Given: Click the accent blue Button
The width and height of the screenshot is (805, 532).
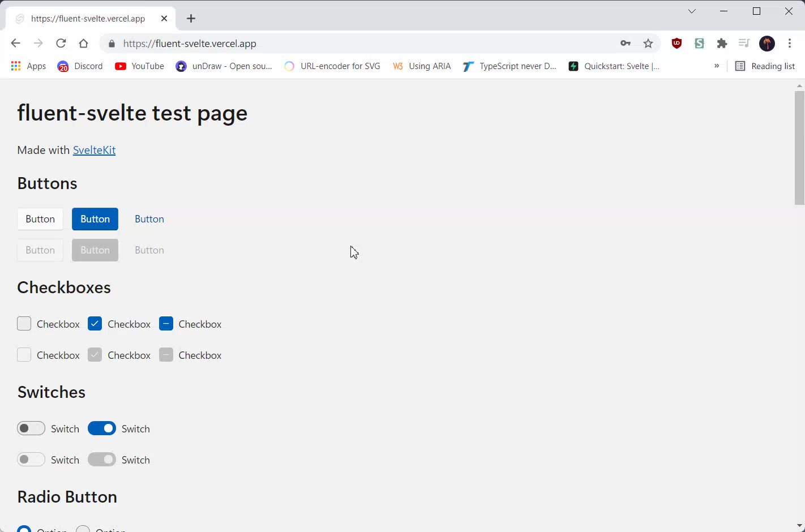Looking at the screenshot, I should tap(95, 219).
